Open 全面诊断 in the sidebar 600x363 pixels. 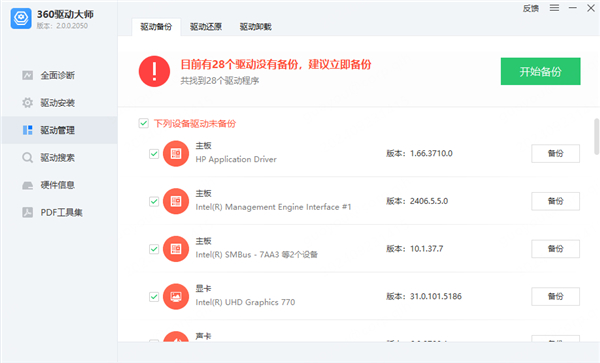pos(59,75)
